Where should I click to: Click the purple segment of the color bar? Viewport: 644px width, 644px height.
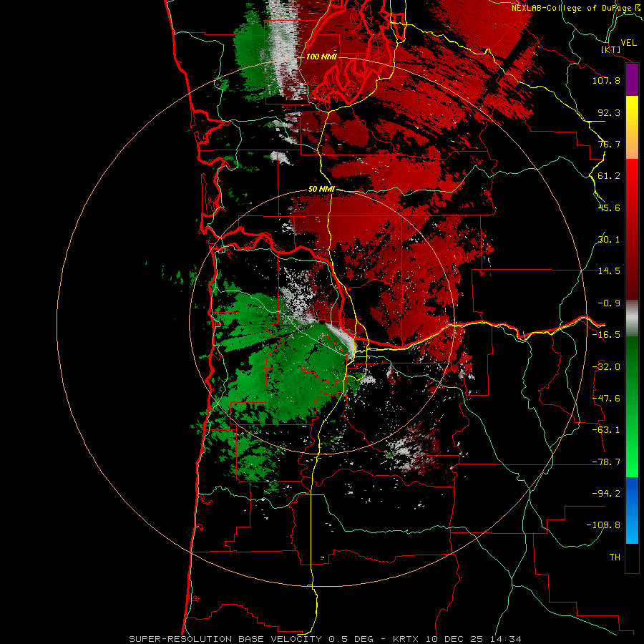pyautogui.click(x=632, y=80)
